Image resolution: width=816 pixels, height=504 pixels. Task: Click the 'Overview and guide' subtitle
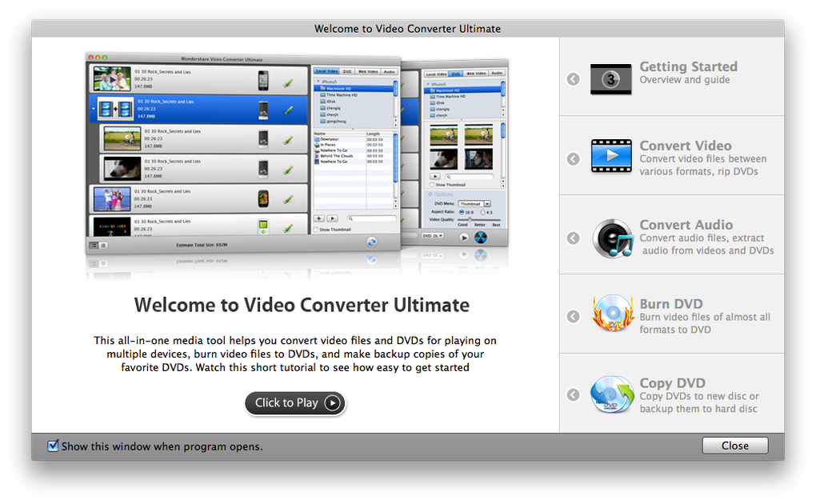point(684,80)
